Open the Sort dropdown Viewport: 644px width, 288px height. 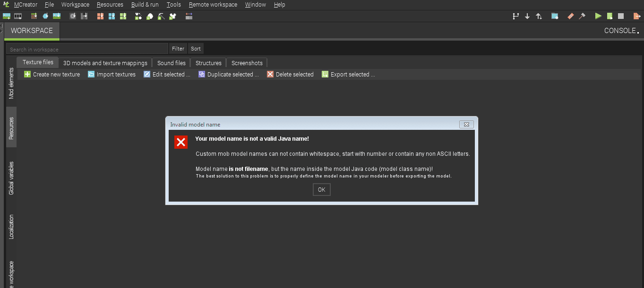click(196, 49)
